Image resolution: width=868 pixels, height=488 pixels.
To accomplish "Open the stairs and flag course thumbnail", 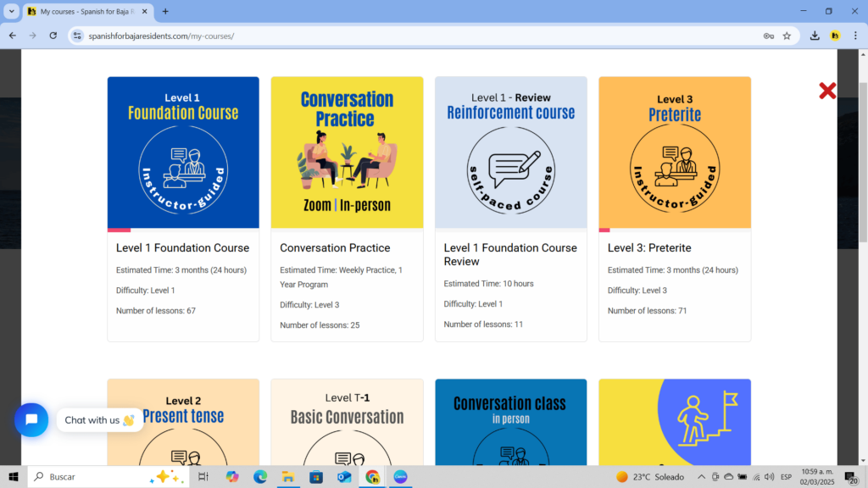I will 675,422.
